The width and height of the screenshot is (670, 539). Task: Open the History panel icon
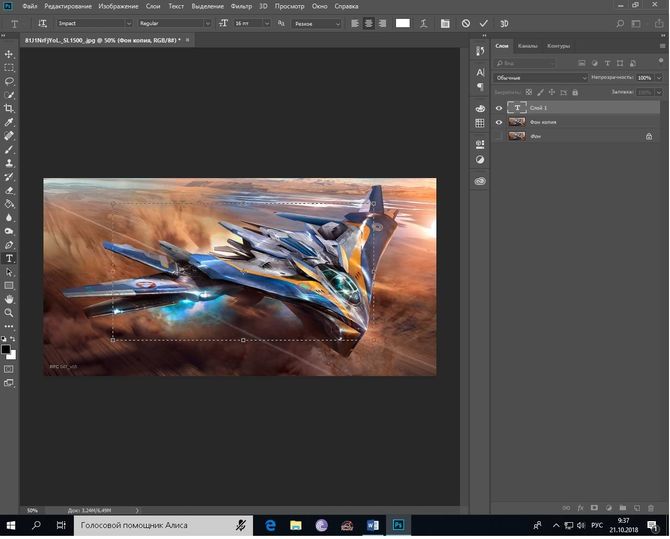(x=480, y=51)
